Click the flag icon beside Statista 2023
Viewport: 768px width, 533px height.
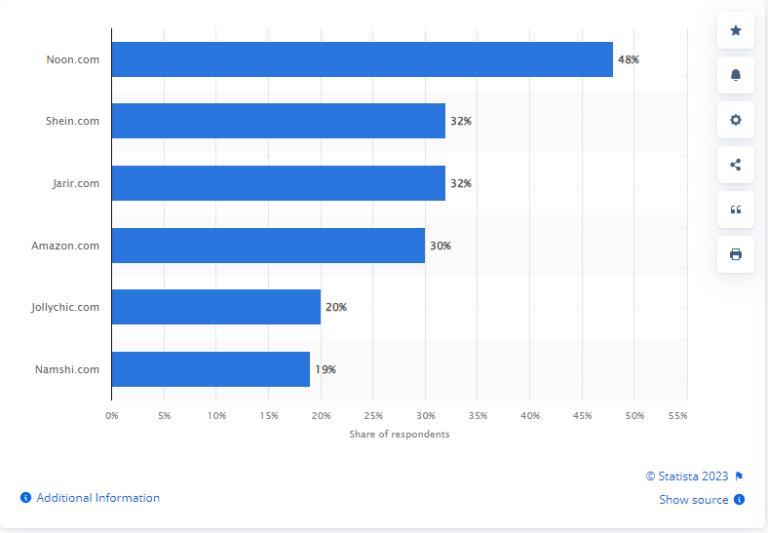(739, 476)
